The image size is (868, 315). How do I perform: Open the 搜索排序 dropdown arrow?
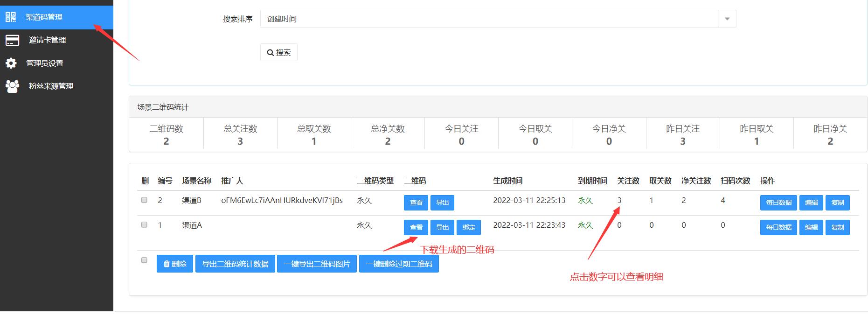coord(727,19)
